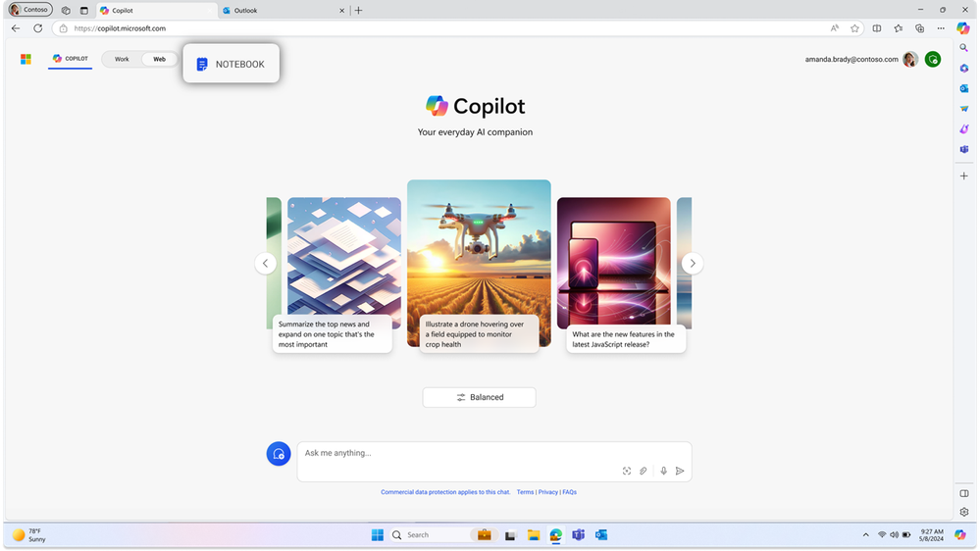Open the Notebook button
The height and width of the screenshot is (551, 980).
pos(231,64)
